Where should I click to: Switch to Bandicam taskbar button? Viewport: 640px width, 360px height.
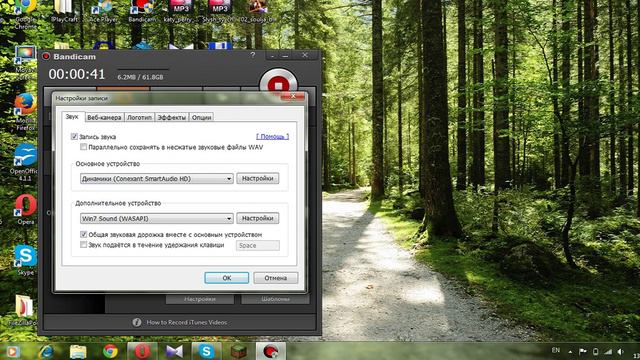click(x=271, y=351)
